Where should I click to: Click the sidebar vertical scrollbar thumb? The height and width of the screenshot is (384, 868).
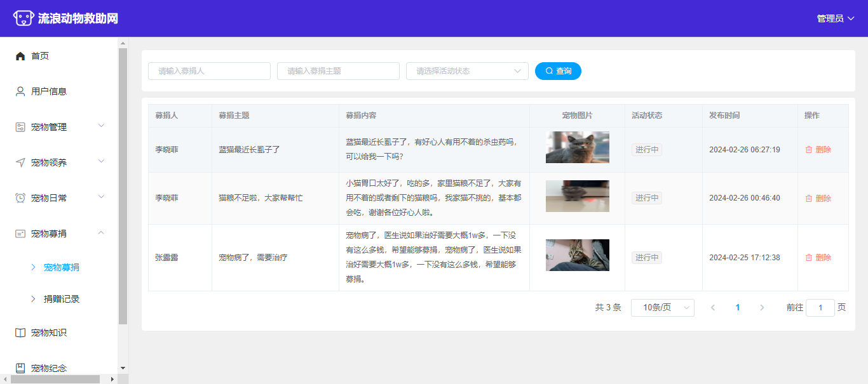(x=123, y=184)
